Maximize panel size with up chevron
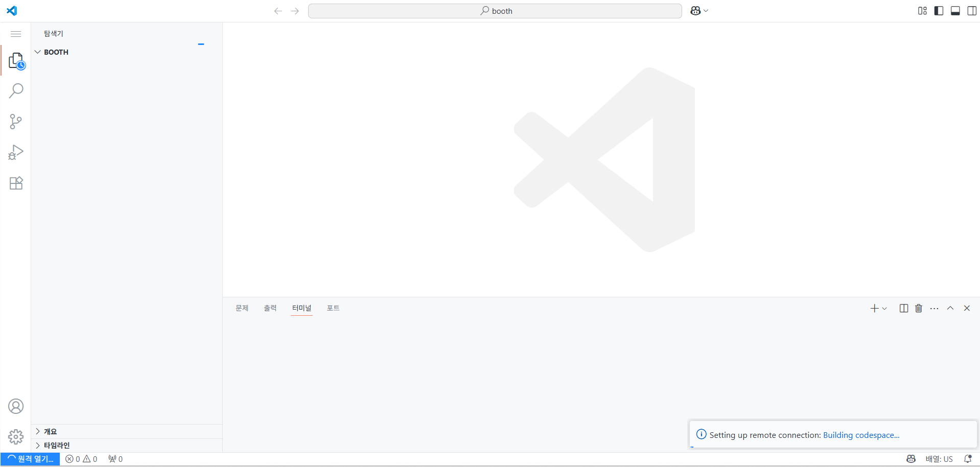Viewport: 980px width, 467px height. pyautogui.click(x=950, y=308)
